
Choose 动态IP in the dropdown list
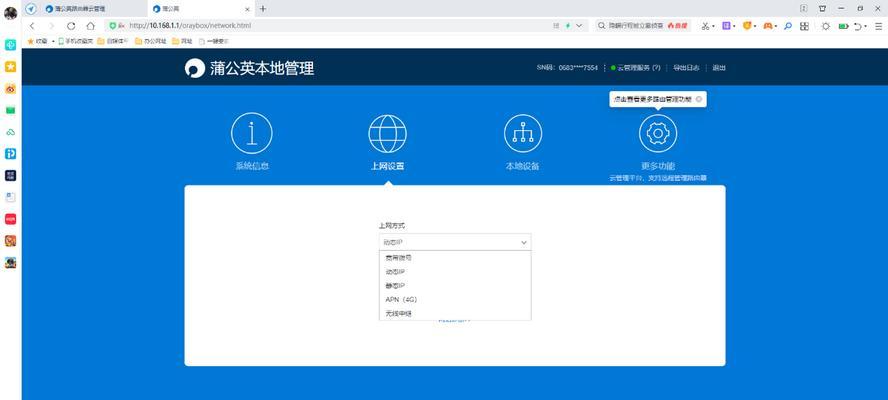pos(455,271)
